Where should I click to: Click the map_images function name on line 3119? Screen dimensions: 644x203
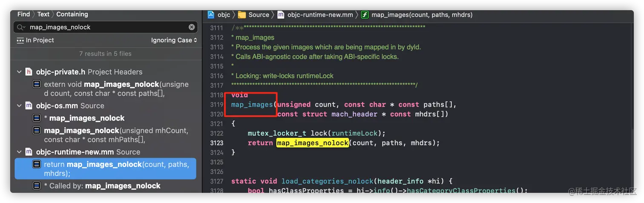coord(252,105)
